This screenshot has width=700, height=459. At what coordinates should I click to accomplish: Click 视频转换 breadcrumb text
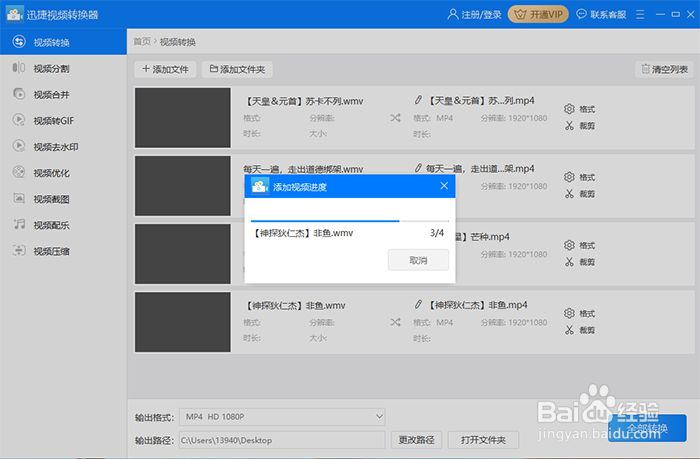[178, 42]
